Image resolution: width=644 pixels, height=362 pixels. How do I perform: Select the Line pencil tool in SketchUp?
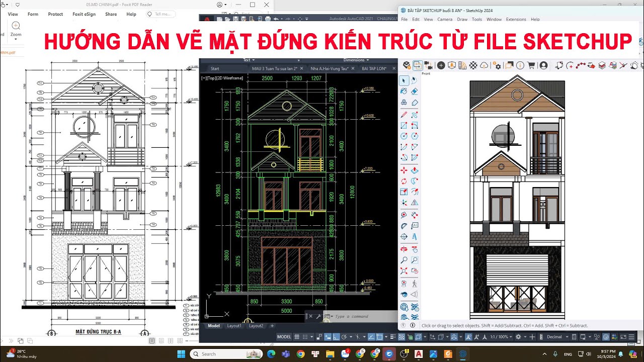pos(404,115)
